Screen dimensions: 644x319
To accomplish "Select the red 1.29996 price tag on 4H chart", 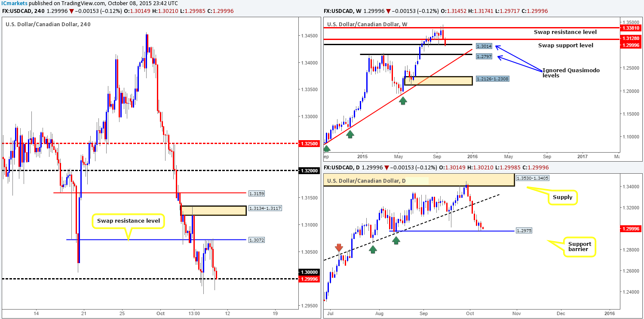I will tap(309, 279).
